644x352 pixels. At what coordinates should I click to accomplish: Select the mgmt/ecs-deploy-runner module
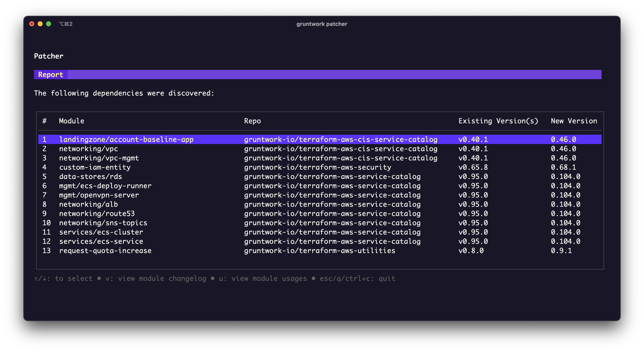point(105,186)
